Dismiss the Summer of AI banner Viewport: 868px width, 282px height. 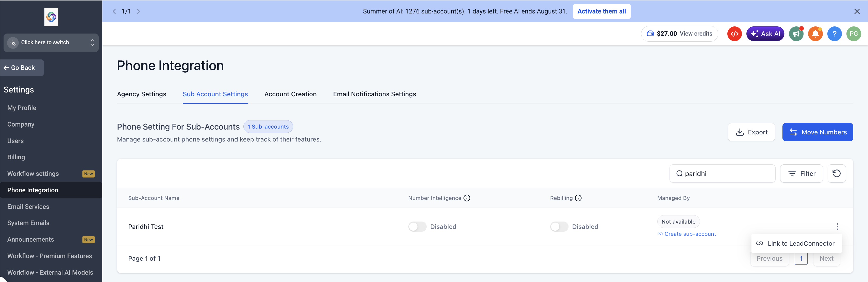[857, 11]
